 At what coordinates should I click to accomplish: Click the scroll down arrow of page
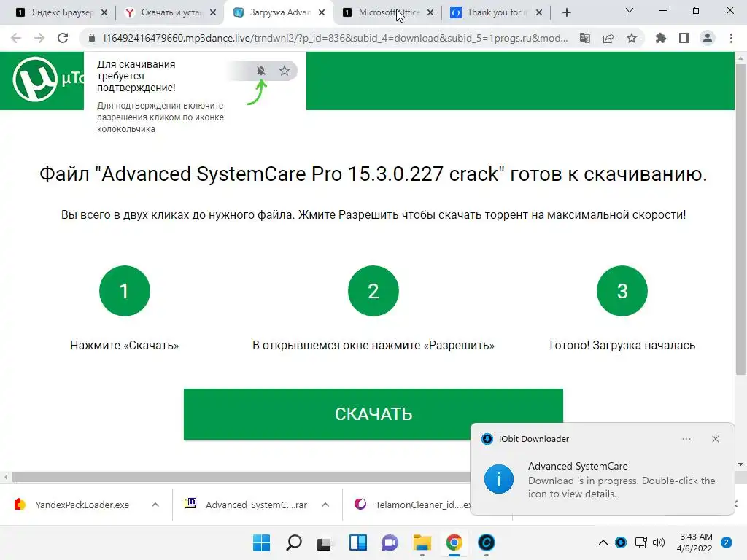click(x=740, y=464)
